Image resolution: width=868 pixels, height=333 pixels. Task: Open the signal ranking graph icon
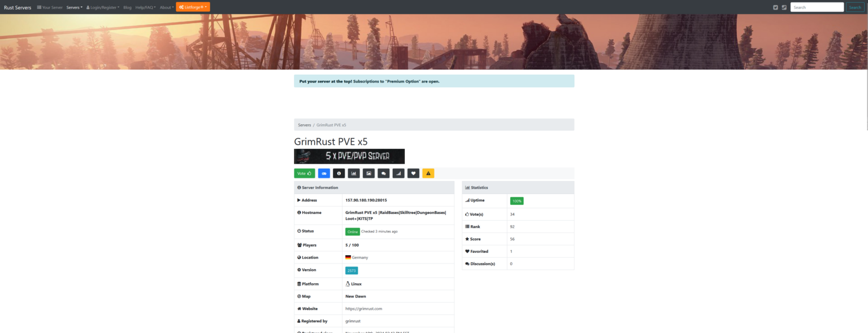coord(398,173)
